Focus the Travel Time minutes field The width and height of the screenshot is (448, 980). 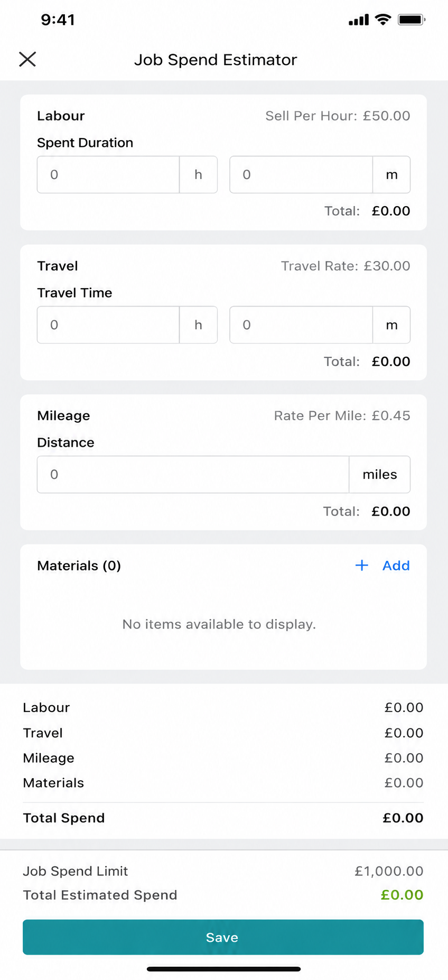(x=301, y=325)
